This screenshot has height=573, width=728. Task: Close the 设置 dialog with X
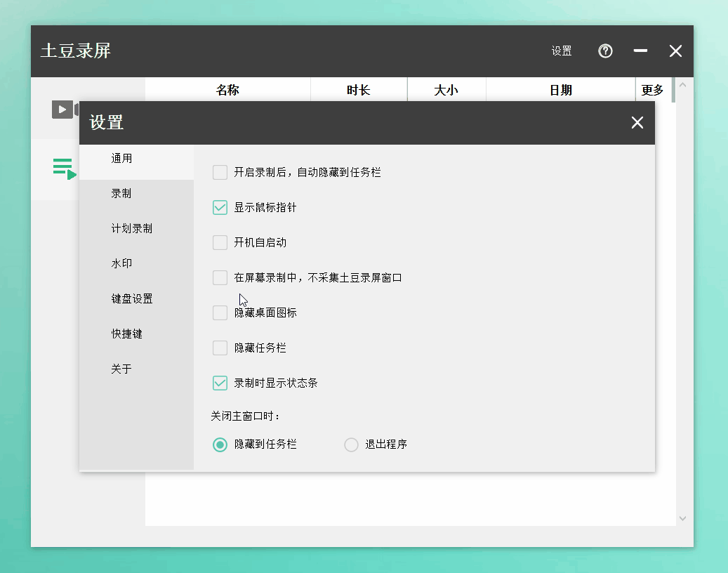click(637, 123)
